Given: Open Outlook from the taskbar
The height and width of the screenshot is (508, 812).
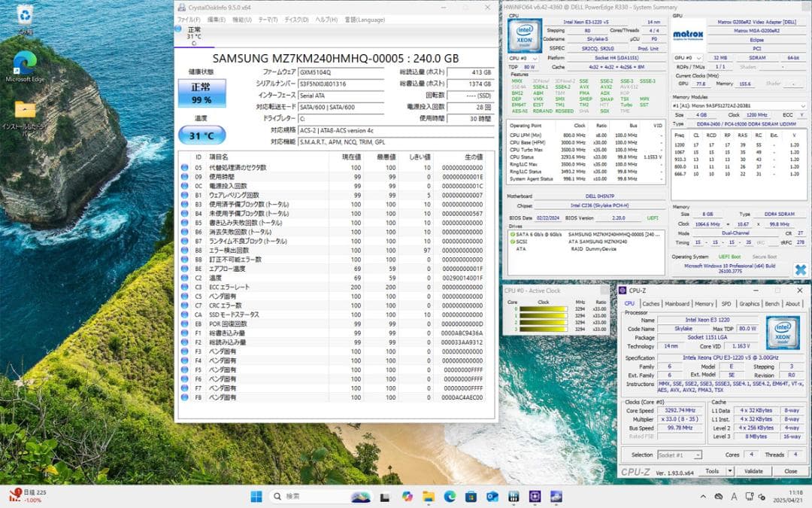Looking at the screenshot, I should (x=493, y=497).
